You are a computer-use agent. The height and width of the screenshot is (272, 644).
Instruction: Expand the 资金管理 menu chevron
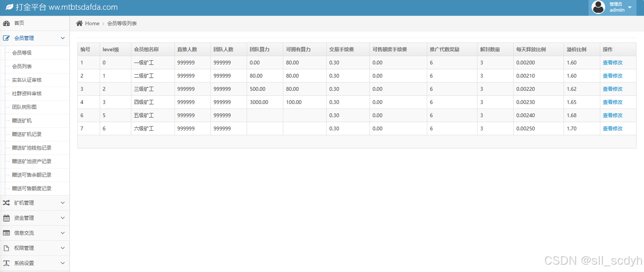[x=63, y=218]
